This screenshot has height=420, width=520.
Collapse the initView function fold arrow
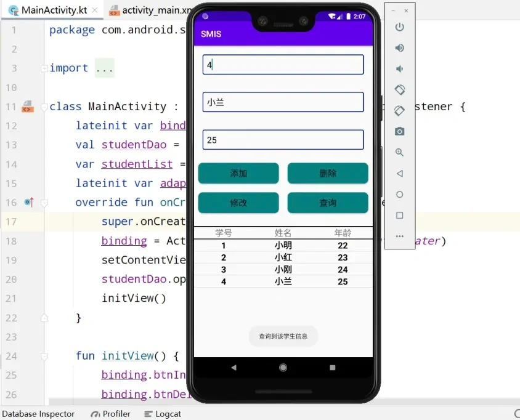pyautogui.click(x=43, y=356)
